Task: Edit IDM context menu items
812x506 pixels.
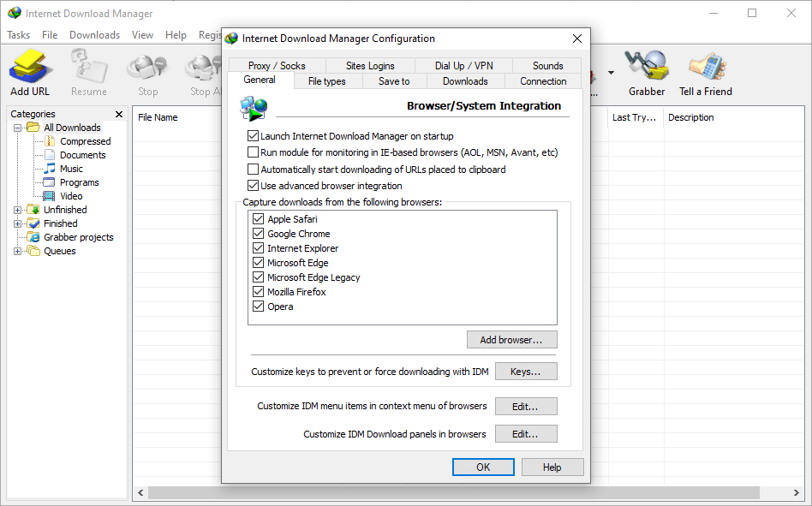Action: 526,407
